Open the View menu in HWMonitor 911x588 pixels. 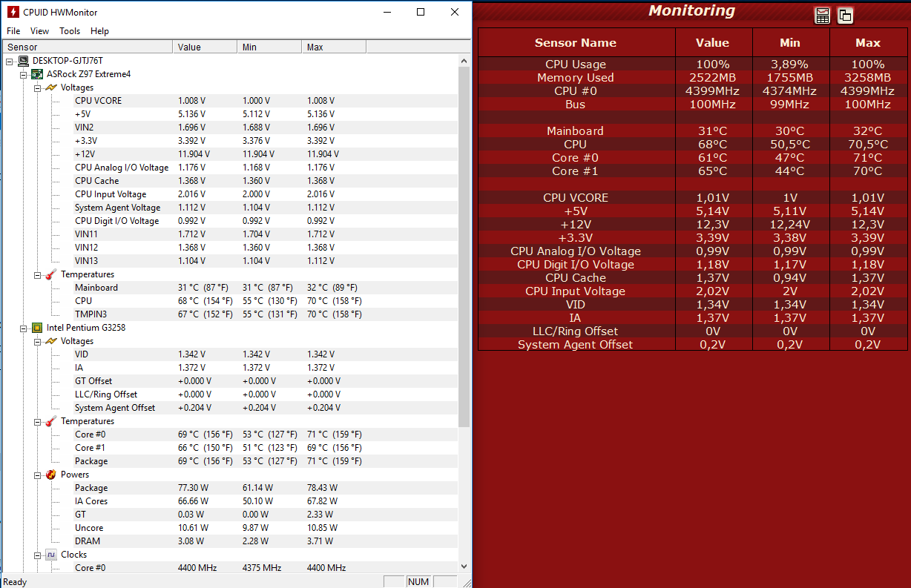39,31
